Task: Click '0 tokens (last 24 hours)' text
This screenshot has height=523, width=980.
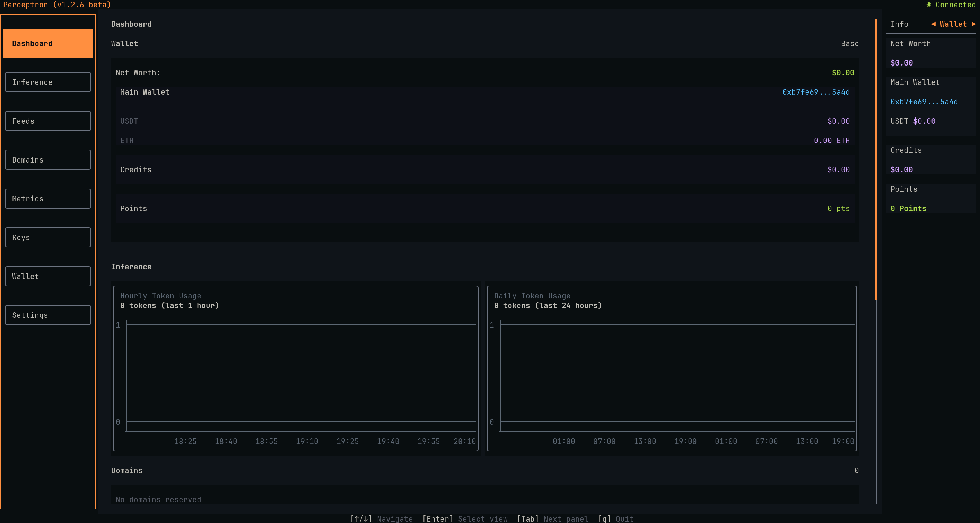Action: point(548,305)
